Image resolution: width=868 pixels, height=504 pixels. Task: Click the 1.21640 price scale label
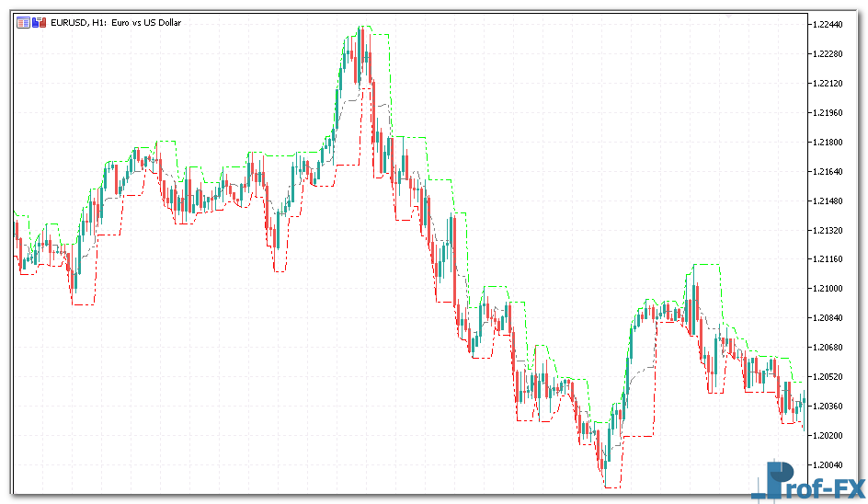tap(829, 172)
